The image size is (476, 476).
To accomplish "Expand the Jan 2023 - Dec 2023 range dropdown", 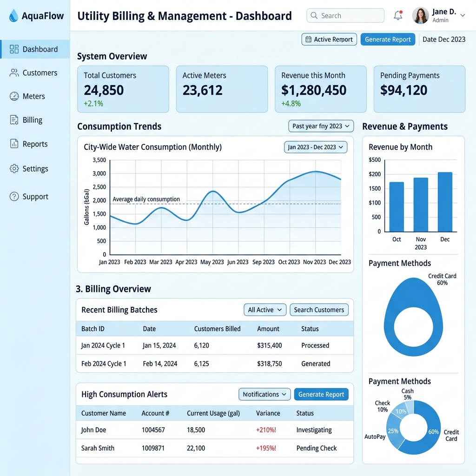I will pyautogui.click(x=316, y=147).
